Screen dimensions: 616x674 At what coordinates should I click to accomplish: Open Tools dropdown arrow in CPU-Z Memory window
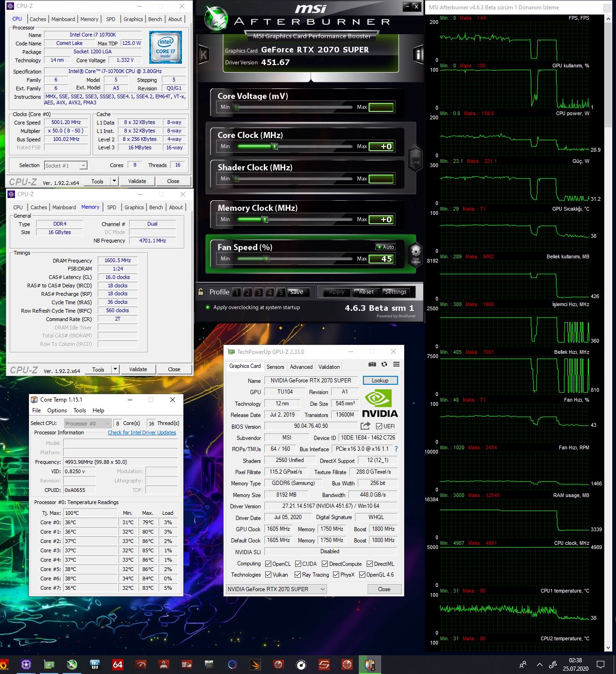115,369
